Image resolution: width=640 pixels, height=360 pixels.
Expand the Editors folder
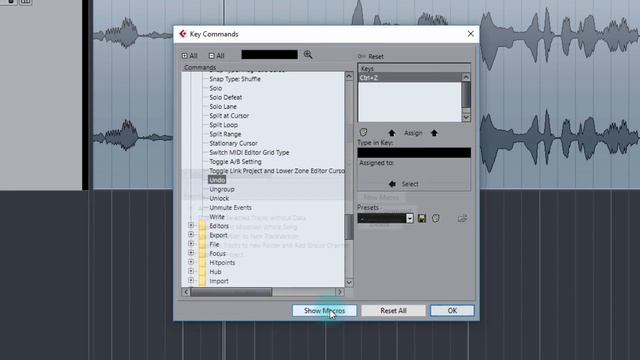coord(191,225)
